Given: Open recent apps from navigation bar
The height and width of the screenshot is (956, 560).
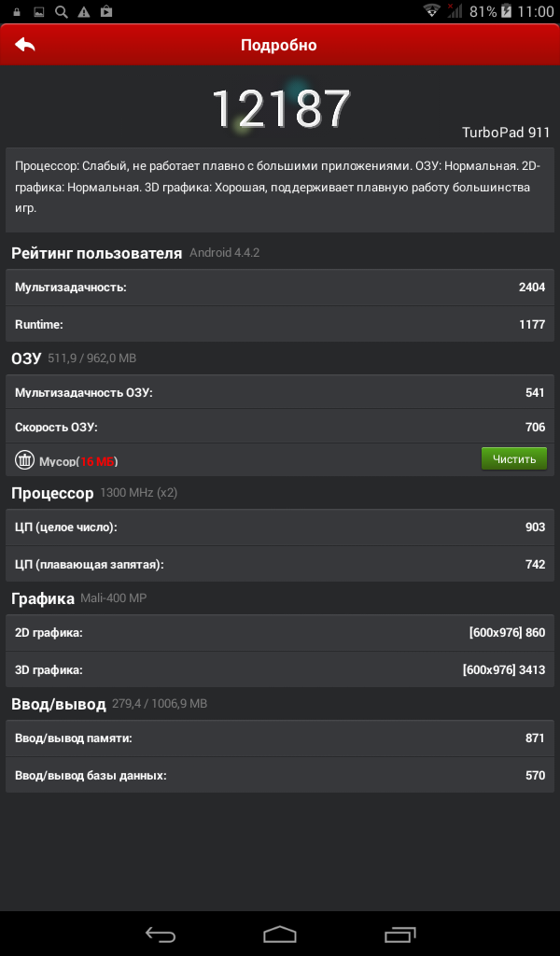Looking at the screenshot, I should pos(400,935).
